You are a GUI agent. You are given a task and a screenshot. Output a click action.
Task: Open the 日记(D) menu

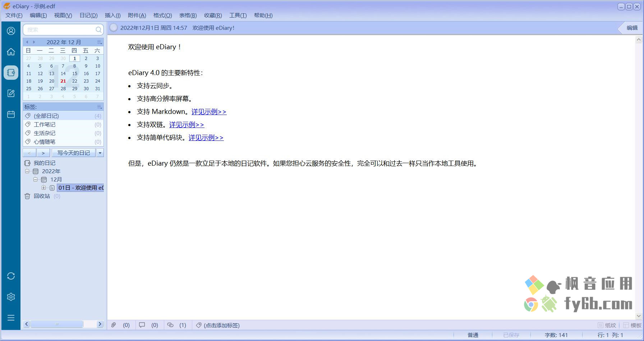(88, 15)
